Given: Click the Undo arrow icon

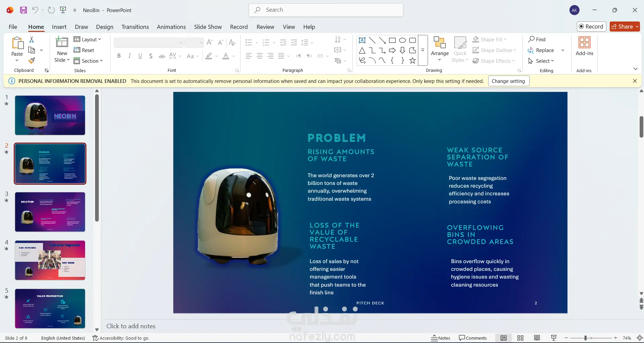Looking at the screenshot, I should [x=35, y=10].
